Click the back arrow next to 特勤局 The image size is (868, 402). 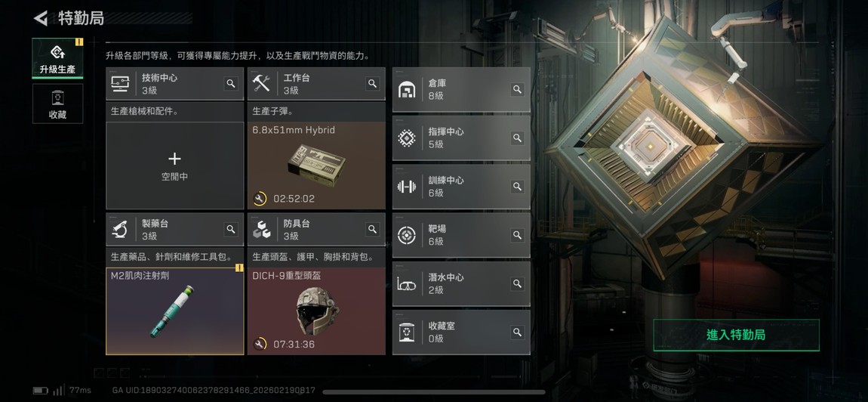click(41, 18)
